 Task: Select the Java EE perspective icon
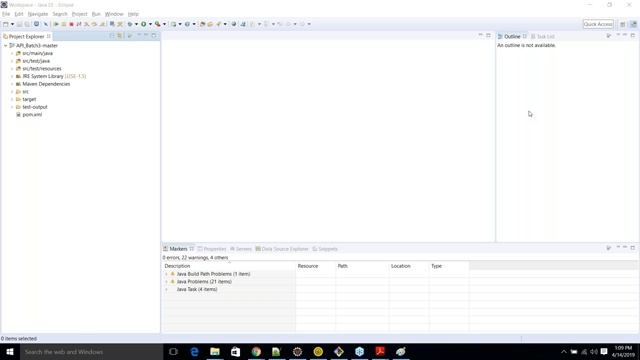pyautogui.click(x=633, y=24)
